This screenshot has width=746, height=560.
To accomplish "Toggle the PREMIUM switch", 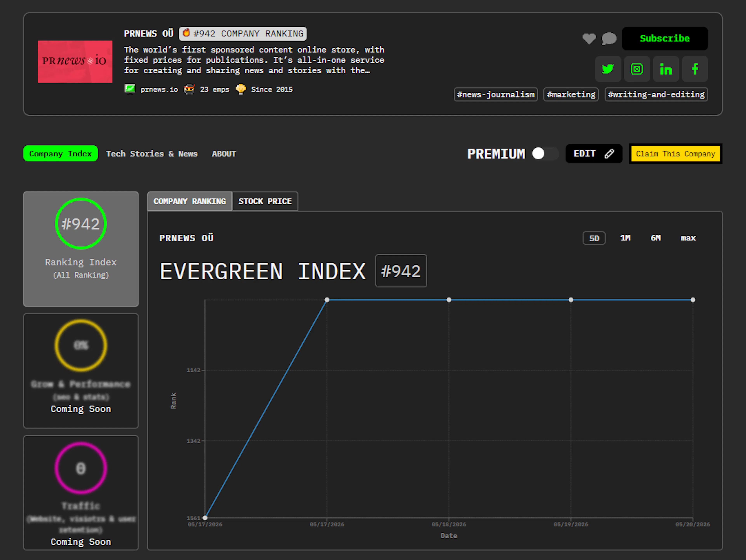I will [x=545, y=154].
